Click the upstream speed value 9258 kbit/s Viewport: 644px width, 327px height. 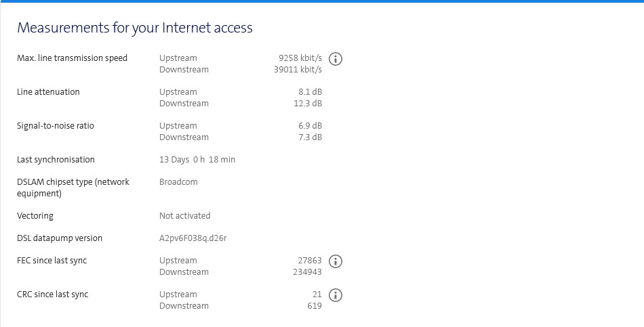[x=296, y=58]
